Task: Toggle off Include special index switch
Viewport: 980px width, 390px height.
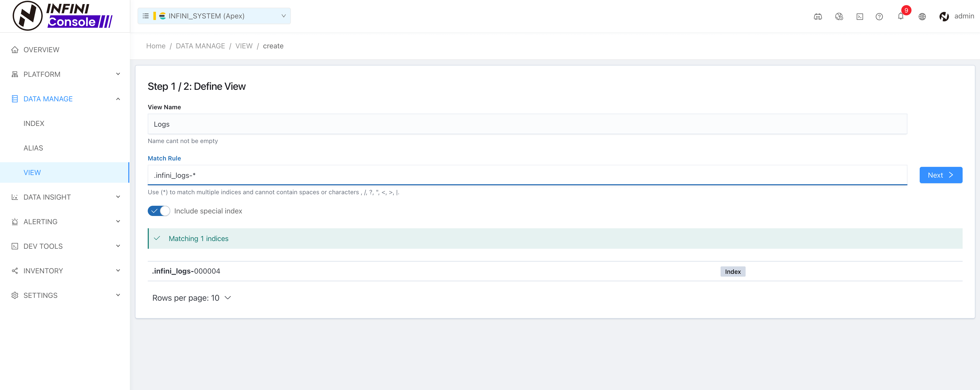Action: tap(159, 211)
